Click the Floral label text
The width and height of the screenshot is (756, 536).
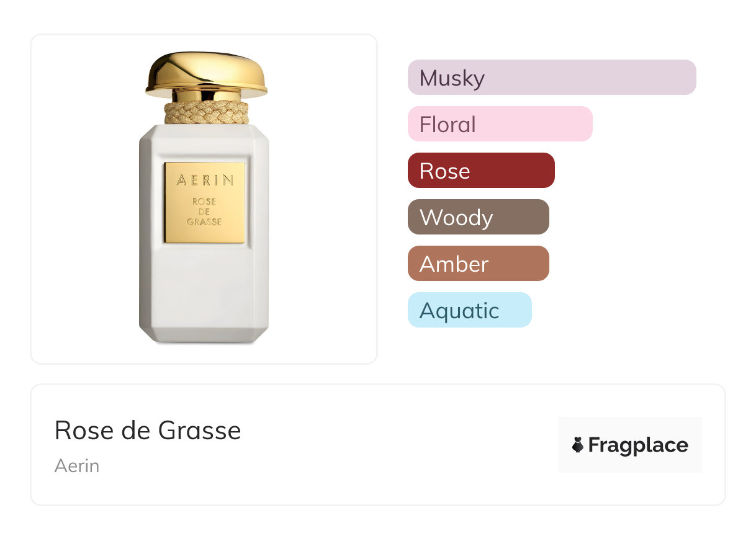click(448, 124)
